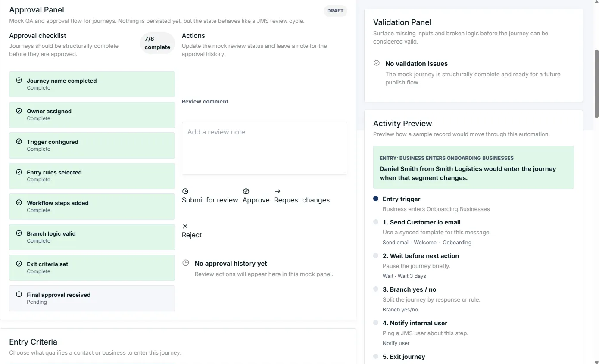Click the Wait · Wait 3 days detail
The height and width of the screenshot is (364, 599).
click(x=404, y=276)
